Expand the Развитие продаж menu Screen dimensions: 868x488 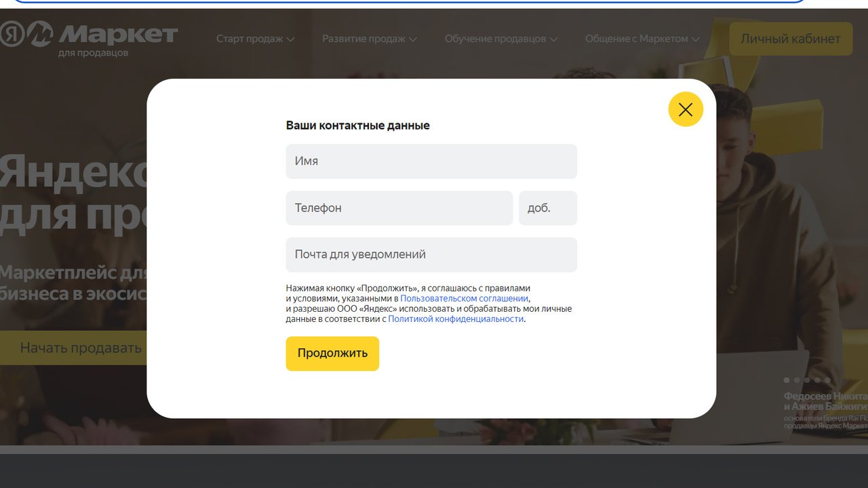(369, 39)
